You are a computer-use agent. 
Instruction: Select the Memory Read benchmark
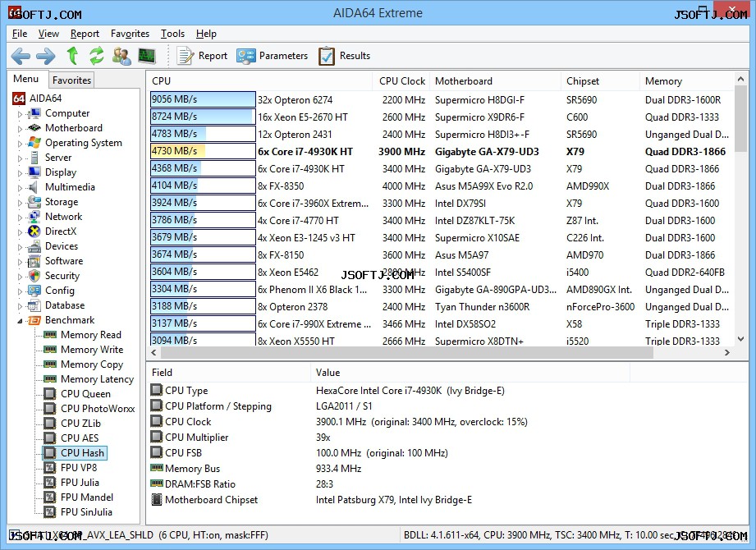(x=90, y=335)
